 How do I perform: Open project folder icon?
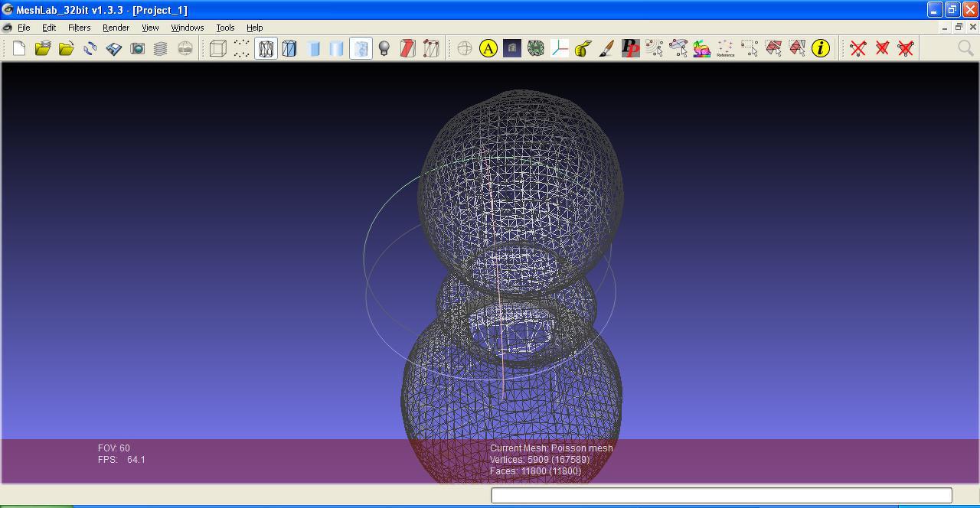coord(43,48)
